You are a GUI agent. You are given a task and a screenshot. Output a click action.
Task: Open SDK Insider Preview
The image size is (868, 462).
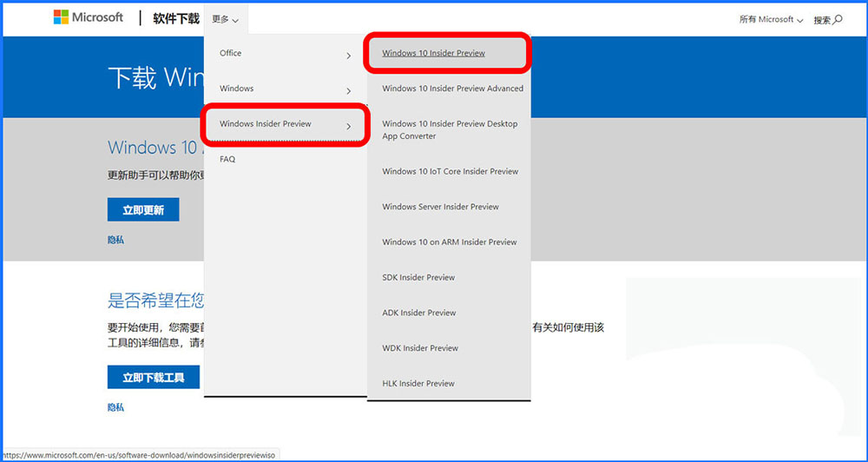[418, 278]
